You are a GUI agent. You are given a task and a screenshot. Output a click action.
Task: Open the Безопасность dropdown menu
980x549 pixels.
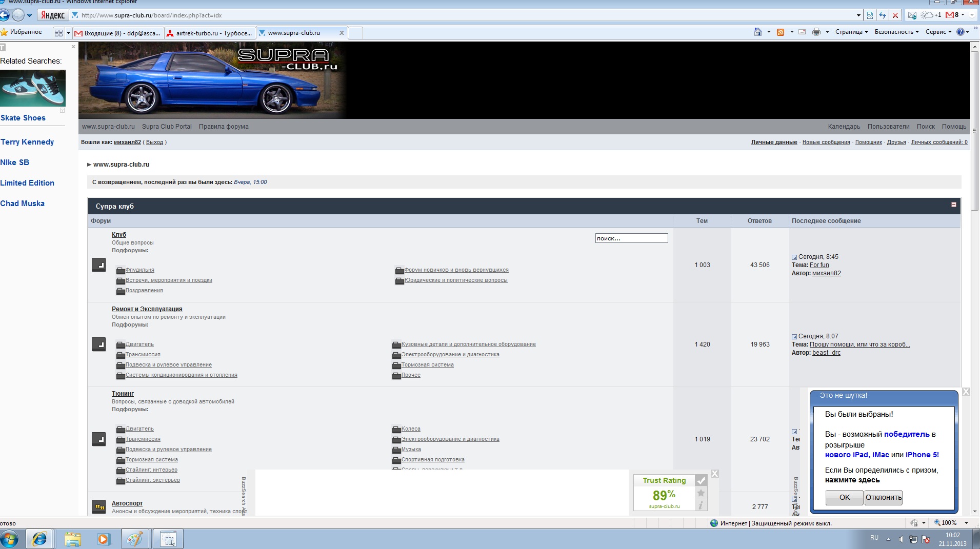pos(896,32)
